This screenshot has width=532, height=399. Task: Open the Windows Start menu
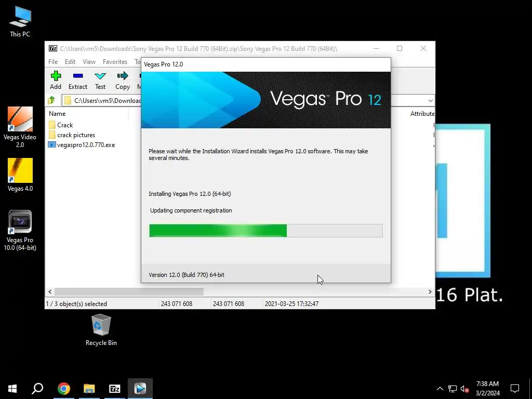pos(12,389)
